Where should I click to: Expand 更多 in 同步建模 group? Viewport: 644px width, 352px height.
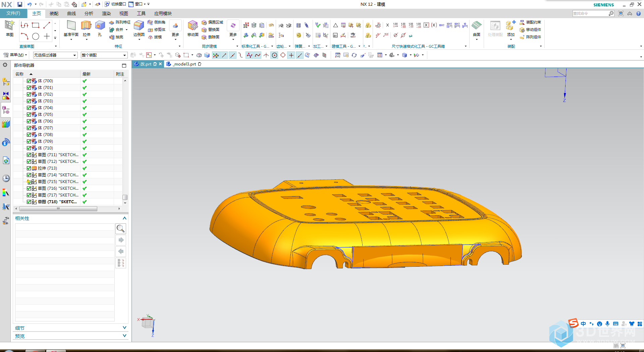click(x=233, y=30)
